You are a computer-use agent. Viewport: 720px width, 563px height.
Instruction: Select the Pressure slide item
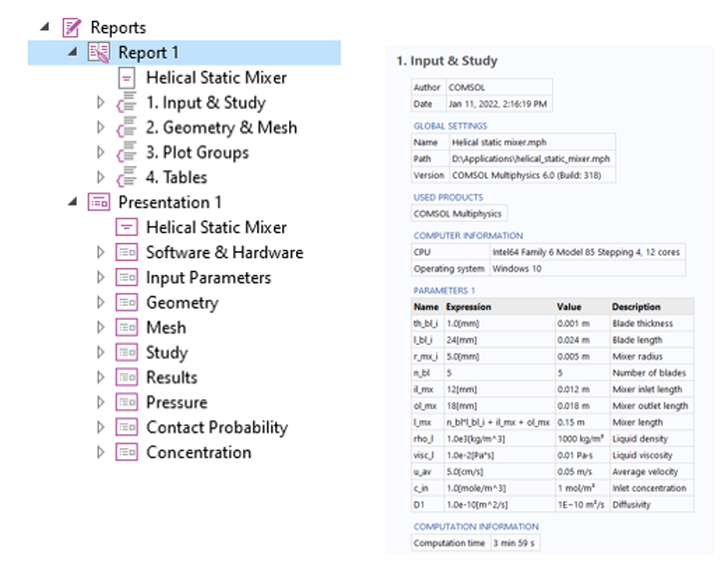176,403
